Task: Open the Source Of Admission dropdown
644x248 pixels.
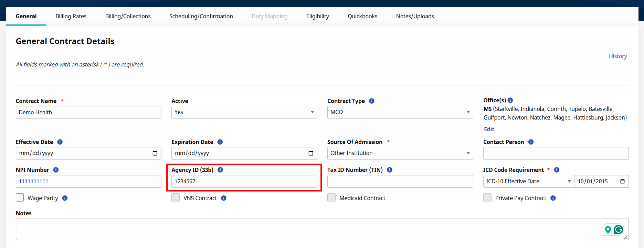Action: tap(400, 153)
